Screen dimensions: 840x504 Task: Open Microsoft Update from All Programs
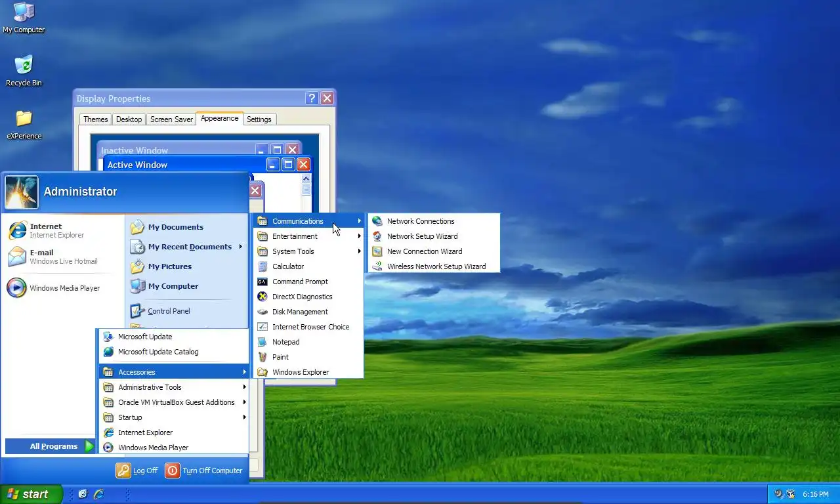tap(174, 337)
